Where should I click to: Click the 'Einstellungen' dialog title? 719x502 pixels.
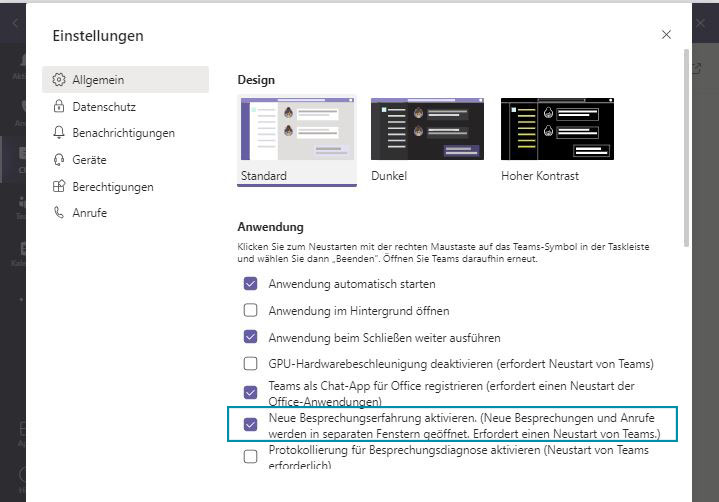pyautogui.click(x=98, y=36)
